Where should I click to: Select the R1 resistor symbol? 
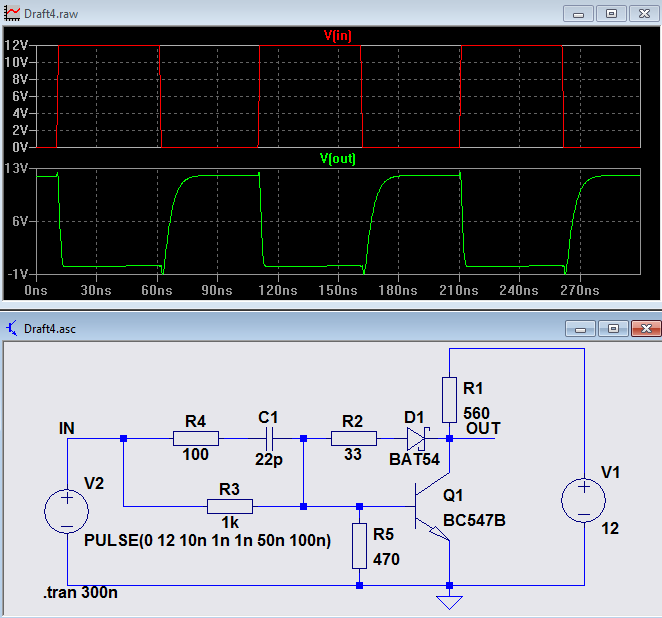[x=450, y=400]
